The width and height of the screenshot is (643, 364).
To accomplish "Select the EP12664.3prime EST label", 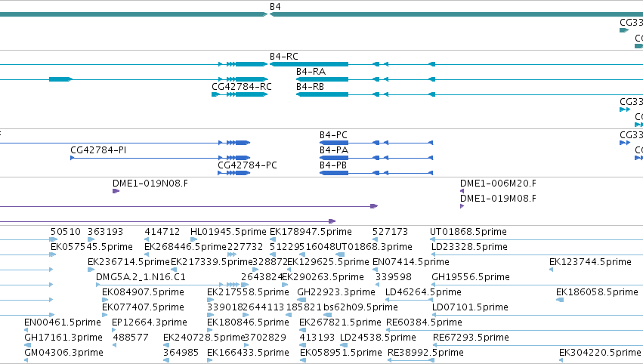I will 150,323.
